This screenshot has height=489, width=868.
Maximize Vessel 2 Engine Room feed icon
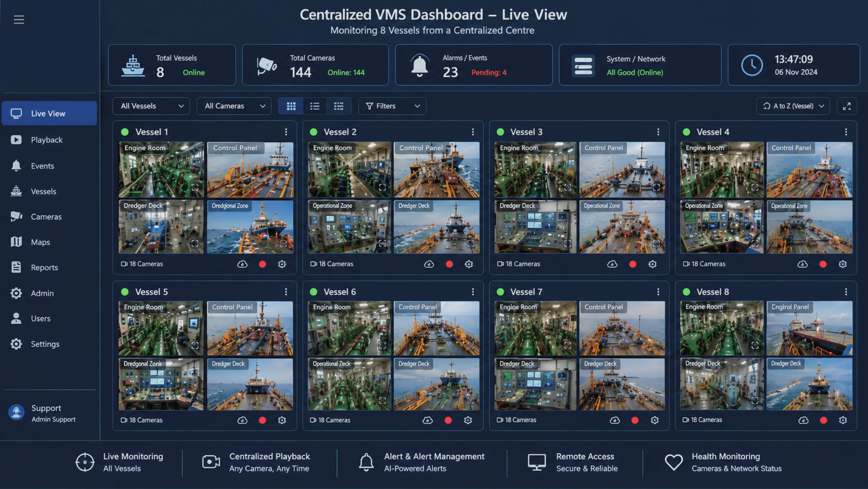pyautogui.click(x=382, y=187)
